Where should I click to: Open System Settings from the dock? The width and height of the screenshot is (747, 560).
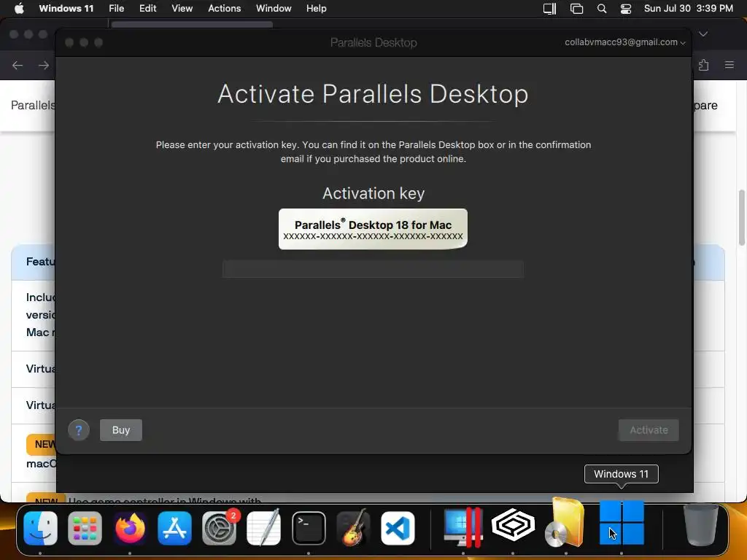219,528
